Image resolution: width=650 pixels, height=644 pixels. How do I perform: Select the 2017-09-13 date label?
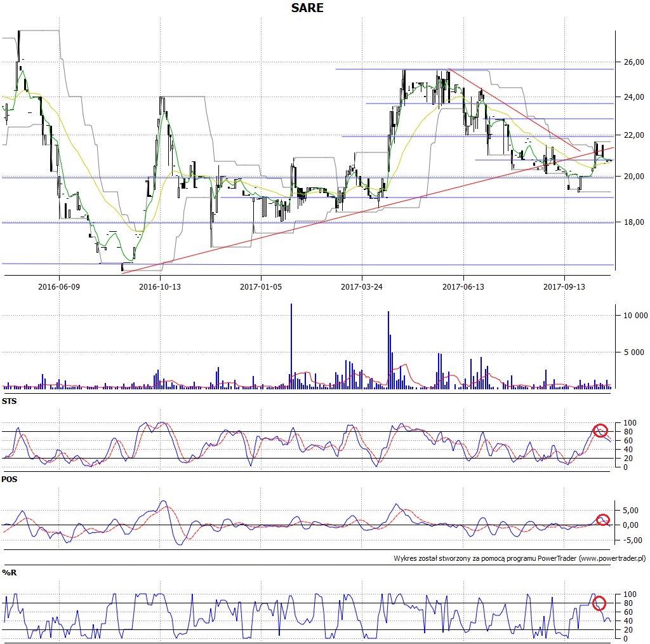point(564,286)
